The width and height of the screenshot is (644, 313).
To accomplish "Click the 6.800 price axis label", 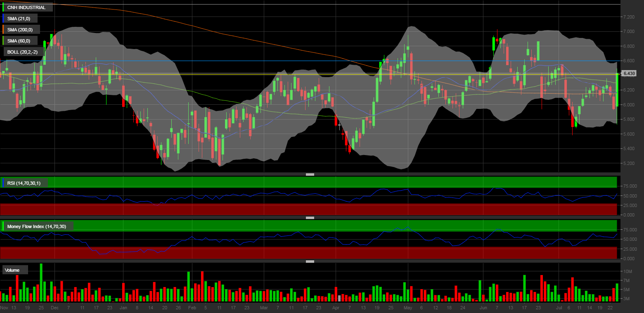I will 628,46.
